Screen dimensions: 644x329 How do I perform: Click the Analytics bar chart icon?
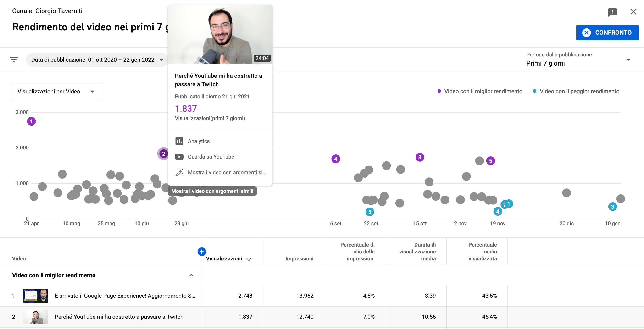point(179,141)
